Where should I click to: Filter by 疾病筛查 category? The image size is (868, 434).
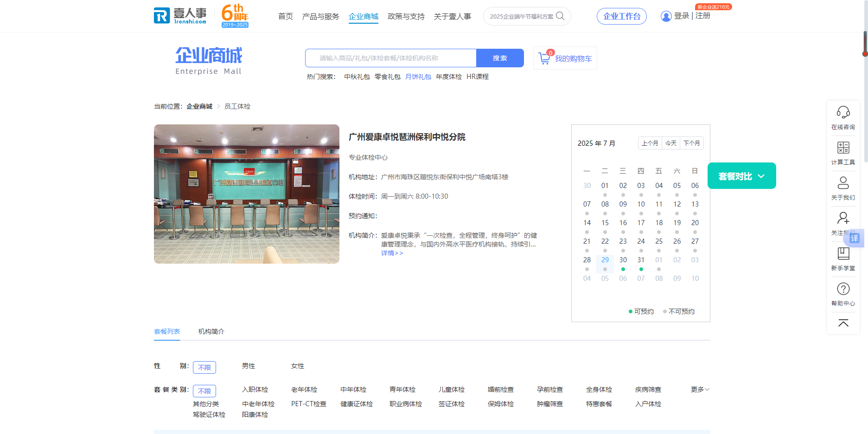[648, 390]
